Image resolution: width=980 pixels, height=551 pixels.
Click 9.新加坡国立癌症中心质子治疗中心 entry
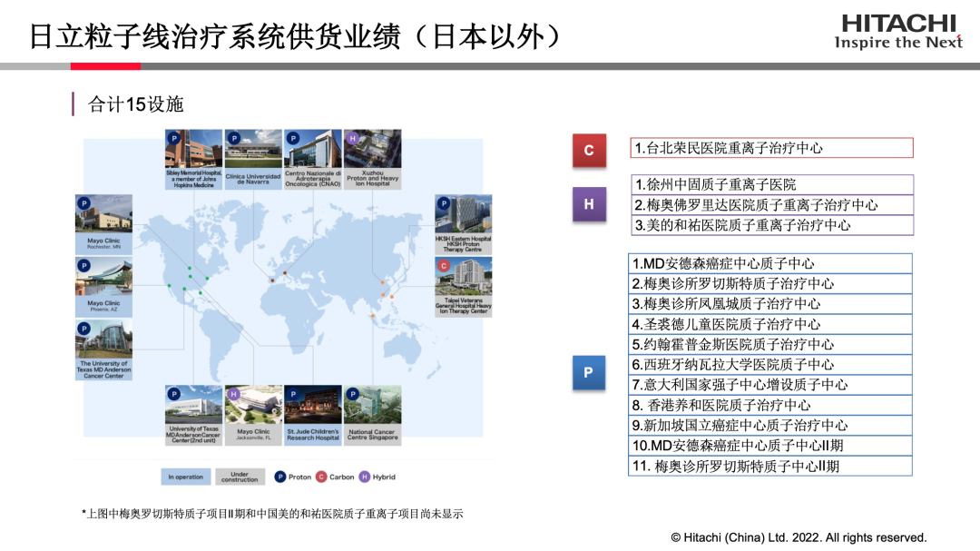coord(770,426)
